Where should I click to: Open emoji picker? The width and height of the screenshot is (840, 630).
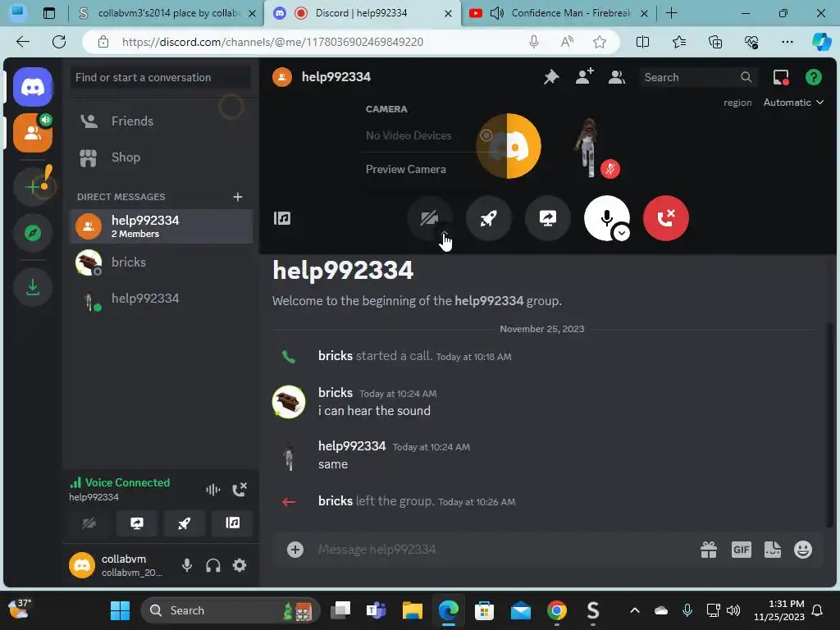tap(803, 550)
